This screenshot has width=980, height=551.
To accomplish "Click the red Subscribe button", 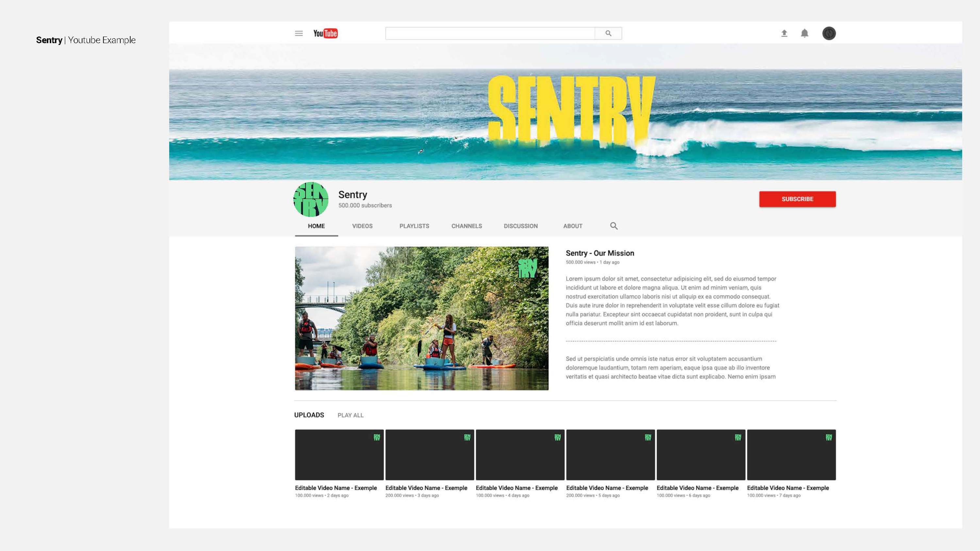I will (797, 199).
